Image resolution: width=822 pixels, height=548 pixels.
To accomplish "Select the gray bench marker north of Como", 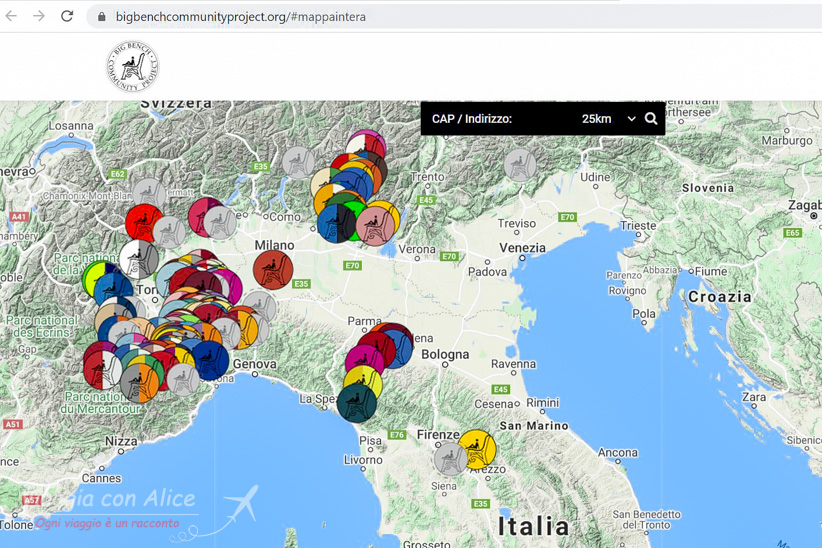I will (298, 163).
